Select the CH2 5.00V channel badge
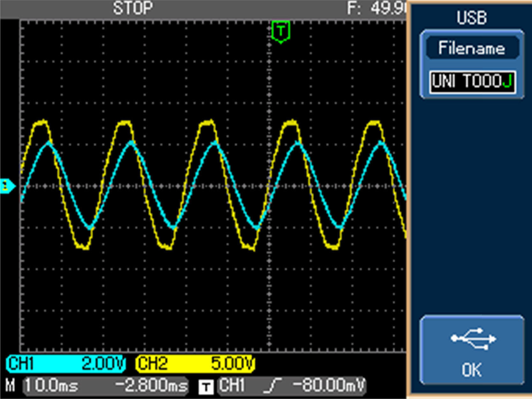532x399 pixels. 195,364
